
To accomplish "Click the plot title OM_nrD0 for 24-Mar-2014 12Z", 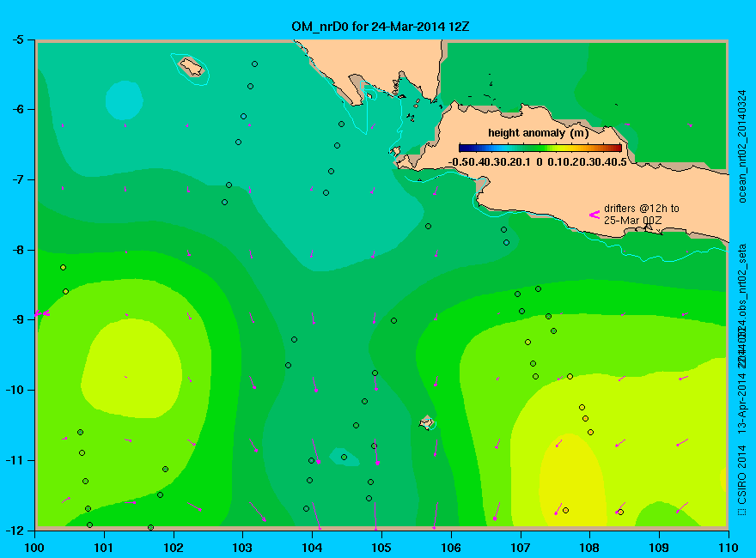I will pos(380,27).
